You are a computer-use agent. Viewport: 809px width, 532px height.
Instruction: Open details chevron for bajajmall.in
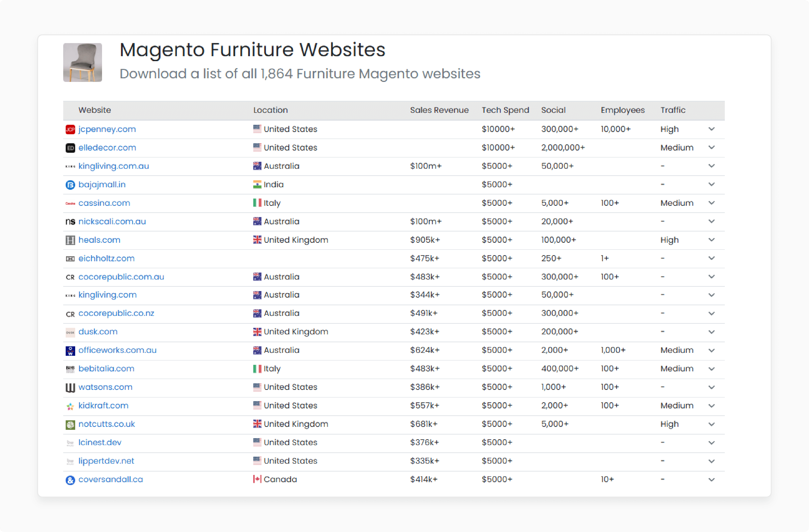click(711, 185)
